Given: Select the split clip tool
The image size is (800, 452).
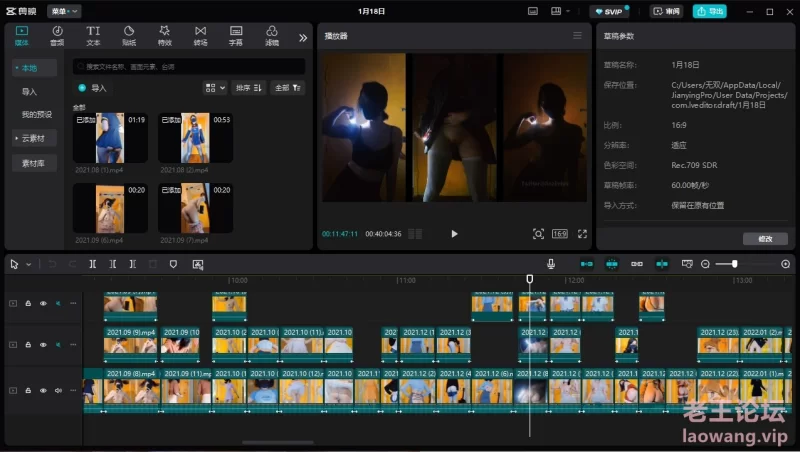Looking at the screenshot, I should point(92,264).
